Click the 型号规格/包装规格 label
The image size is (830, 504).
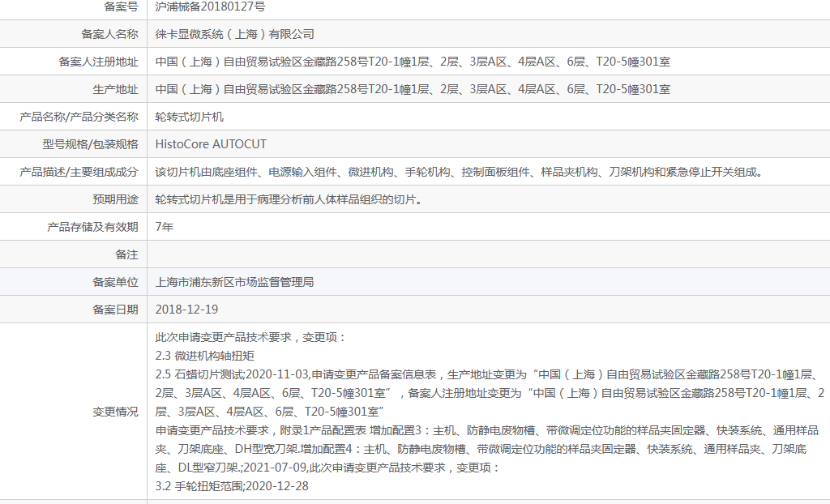(x=91, y=144)
